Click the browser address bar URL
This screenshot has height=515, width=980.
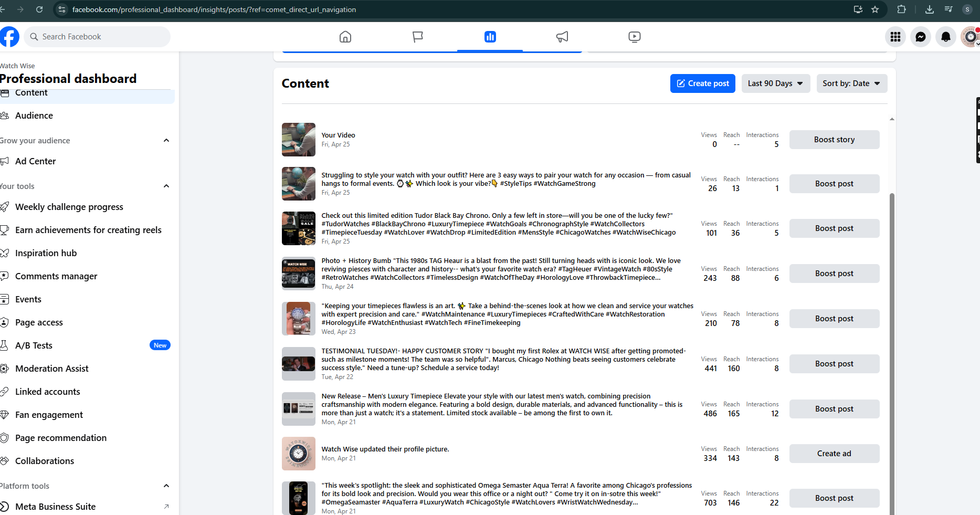pos(214,9)
